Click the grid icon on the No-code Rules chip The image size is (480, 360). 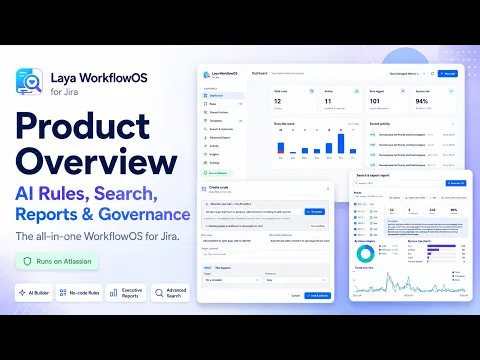coord(63,293)
